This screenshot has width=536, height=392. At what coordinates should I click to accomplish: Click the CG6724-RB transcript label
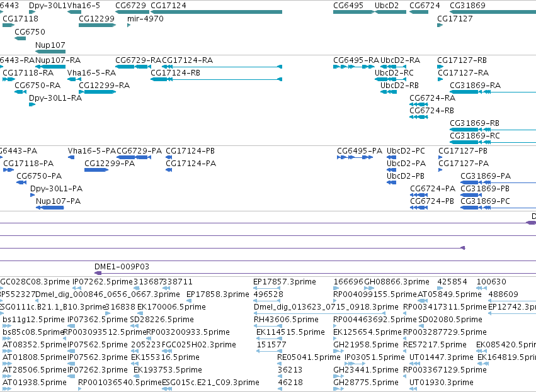point(431,111)
